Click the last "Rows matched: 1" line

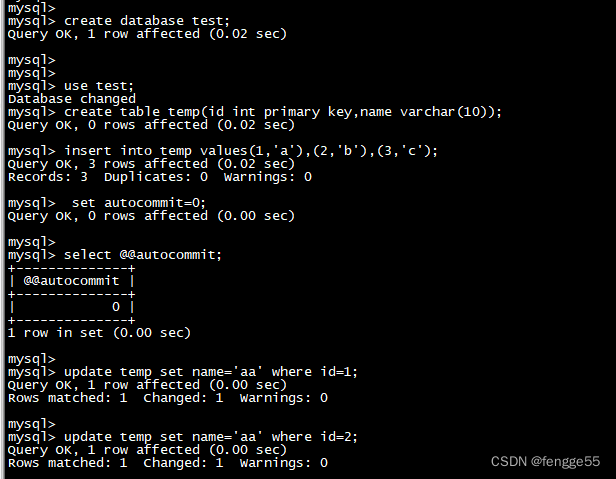coord(167,463)
